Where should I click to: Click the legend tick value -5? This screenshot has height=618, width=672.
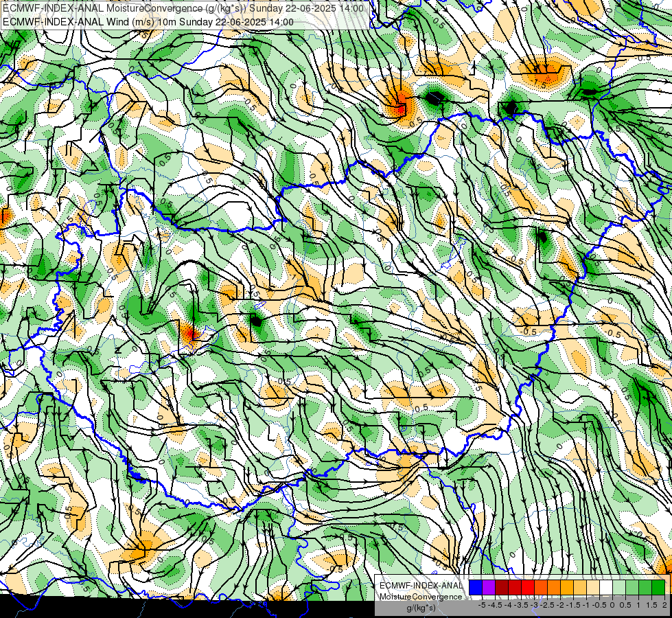click(482, 605)
